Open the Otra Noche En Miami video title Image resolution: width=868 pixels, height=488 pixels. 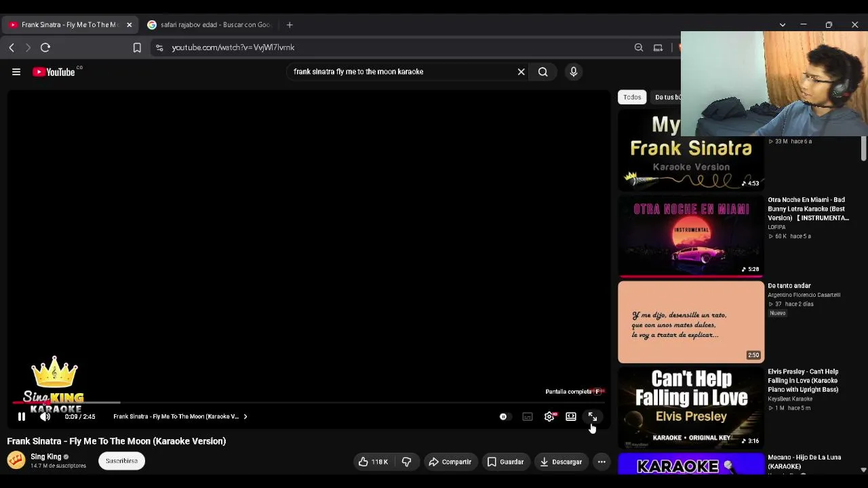[808, 209]
